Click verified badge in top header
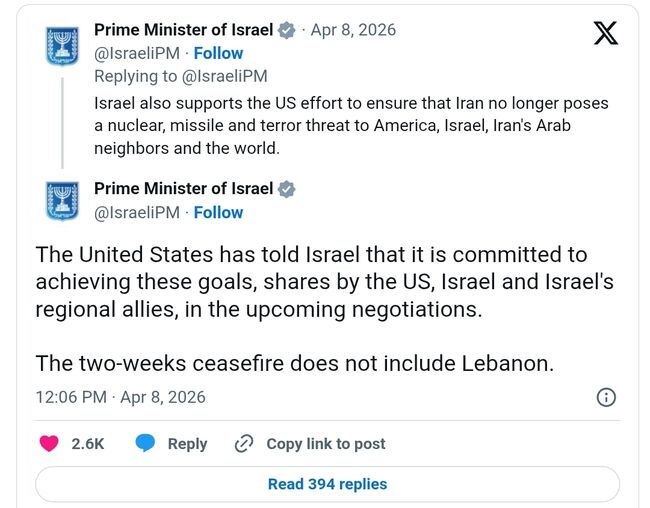This screenshot has height=508, width=650. (x=287, y=30)
